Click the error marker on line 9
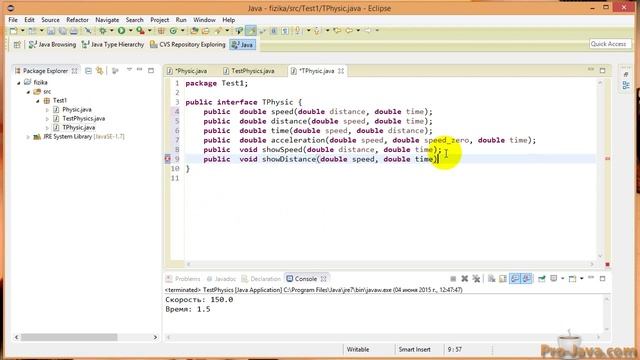Screen dimensions: 640x360 pyautogui.click(x=168, y=159)
